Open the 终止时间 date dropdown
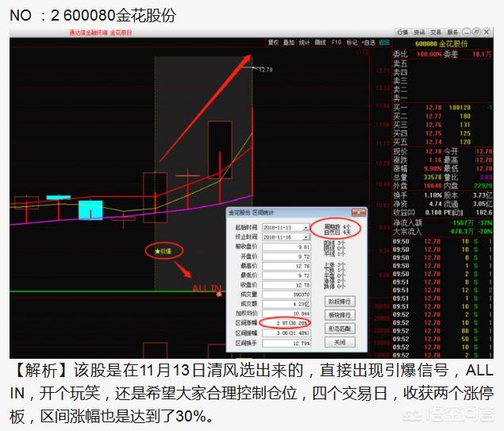 point(306,237)
